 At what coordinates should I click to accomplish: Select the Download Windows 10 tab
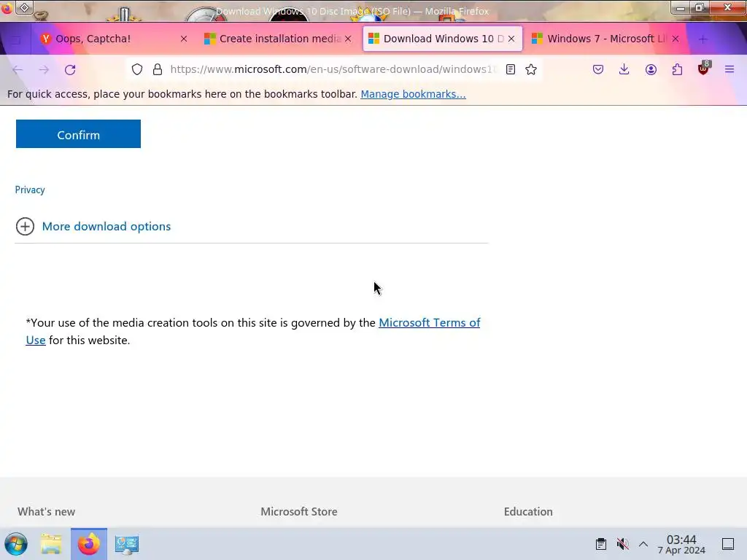click(443, 39)
